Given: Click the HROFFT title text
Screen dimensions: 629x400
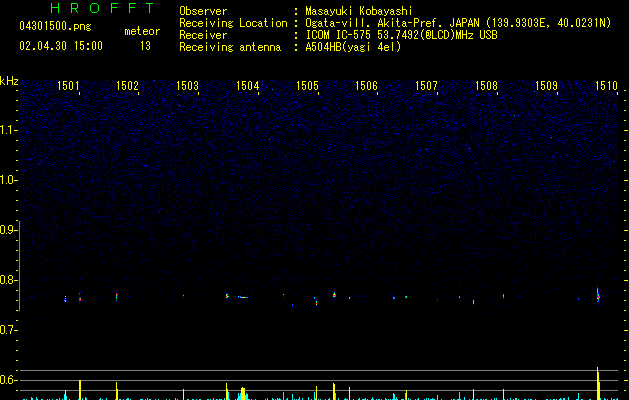Looking at the screenshot, I should point(103,8).
